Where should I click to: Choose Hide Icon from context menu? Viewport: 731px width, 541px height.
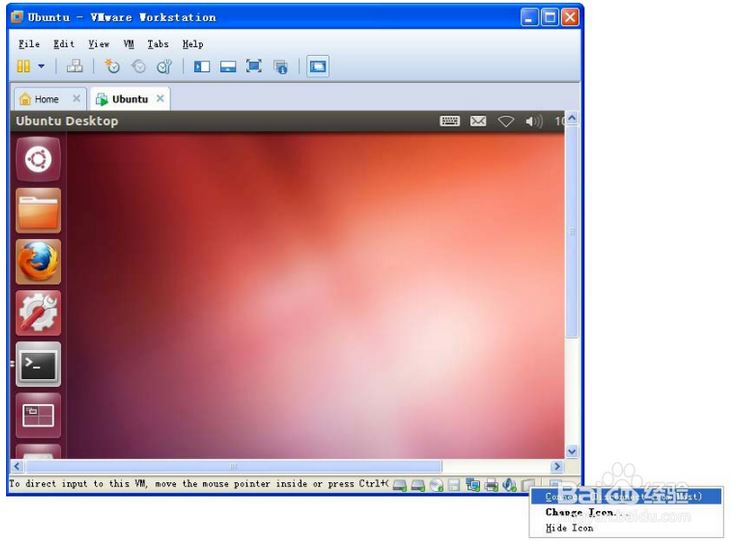click(569, 528)
